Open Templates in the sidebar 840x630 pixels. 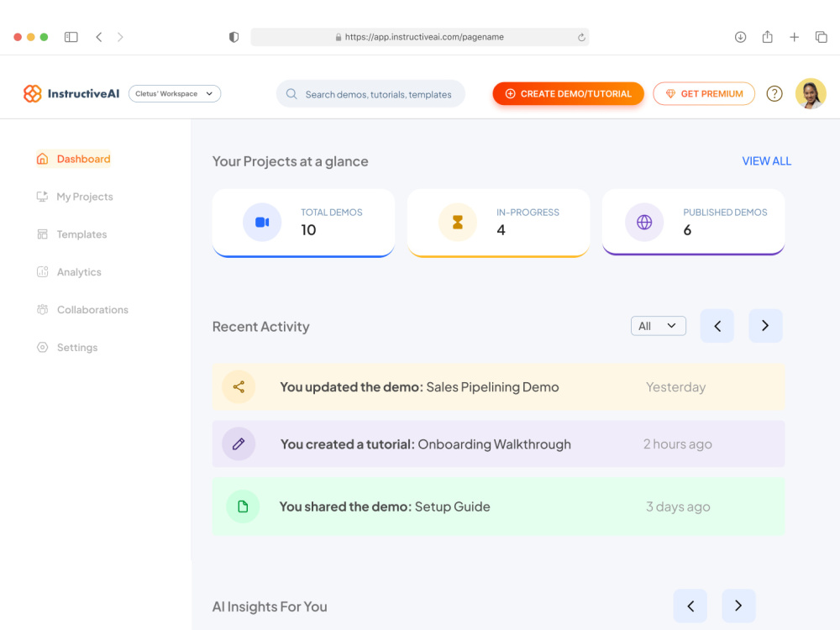tap(71, 234)
